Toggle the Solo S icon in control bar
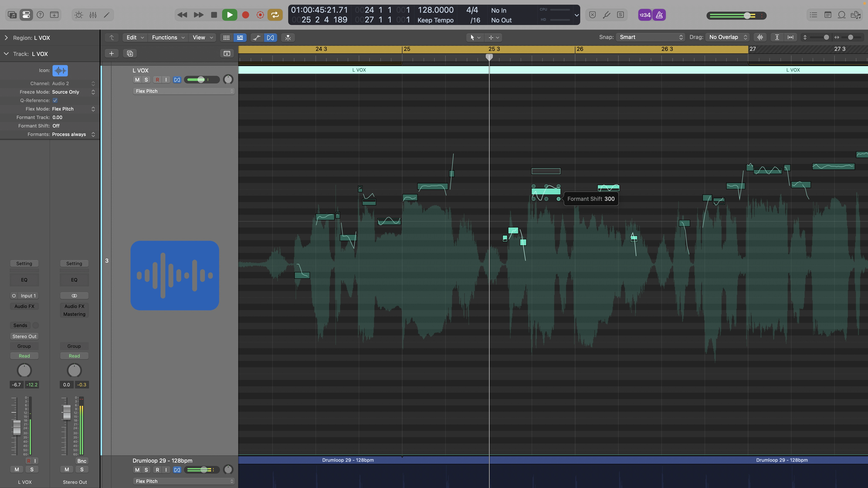This screenshot has width=868, height=488. [620, 15]
